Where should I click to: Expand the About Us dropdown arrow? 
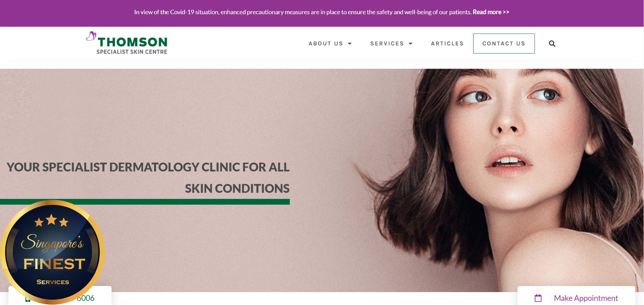tap(350, 44)
